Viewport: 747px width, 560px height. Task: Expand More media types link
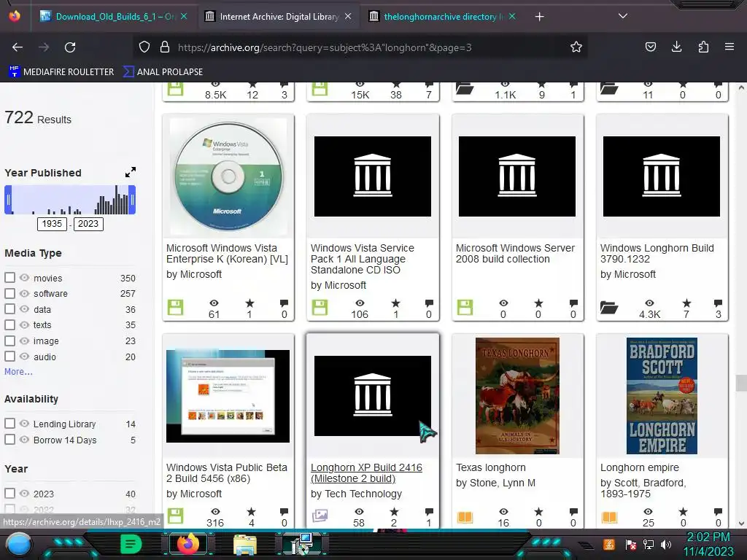[18, 371]
